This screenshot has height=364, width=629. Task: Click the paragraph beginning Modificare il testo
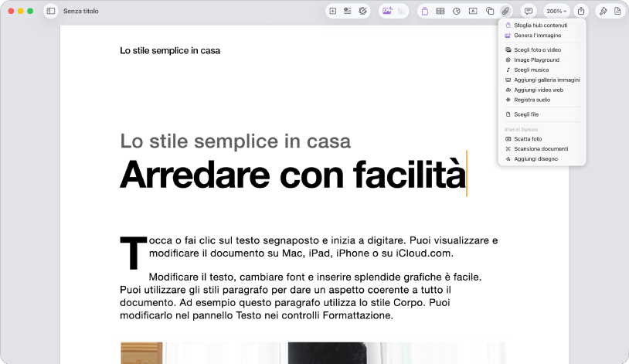[x=301, y=296]
